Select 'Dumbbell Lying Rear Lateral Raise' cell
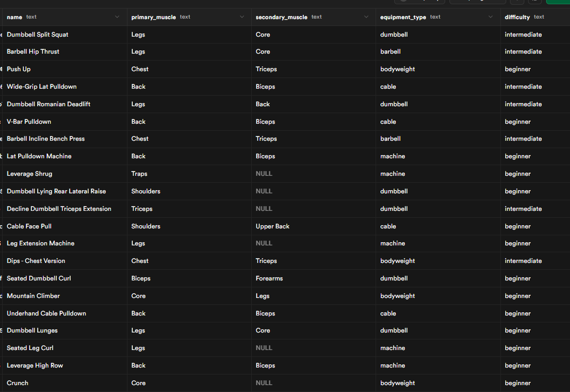This screenshot has height=392, width=570. pos(65,191)
